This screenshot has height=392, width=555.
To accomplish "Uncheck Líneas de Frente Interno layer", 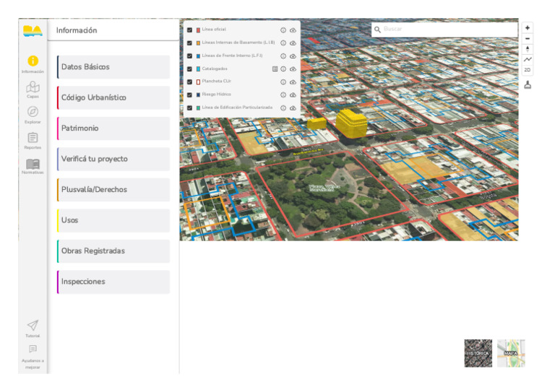I will pyautogui.click(x=190, y=56).
